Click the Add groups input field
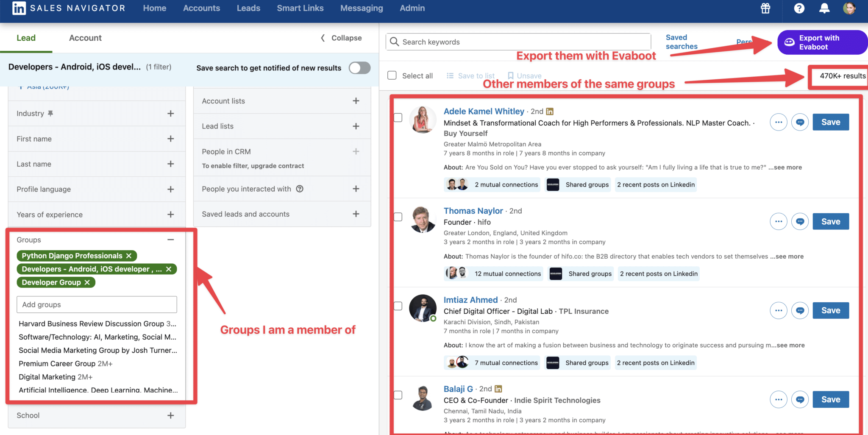This screenshot has height=435, width=868. tap(97, 304)
